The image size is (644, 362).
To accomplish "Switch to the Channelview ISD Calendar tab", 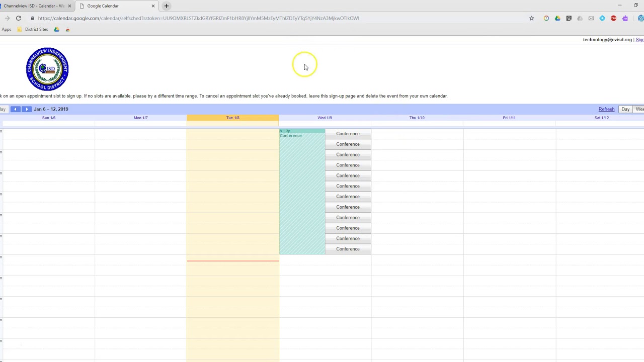I will [34, 6].
